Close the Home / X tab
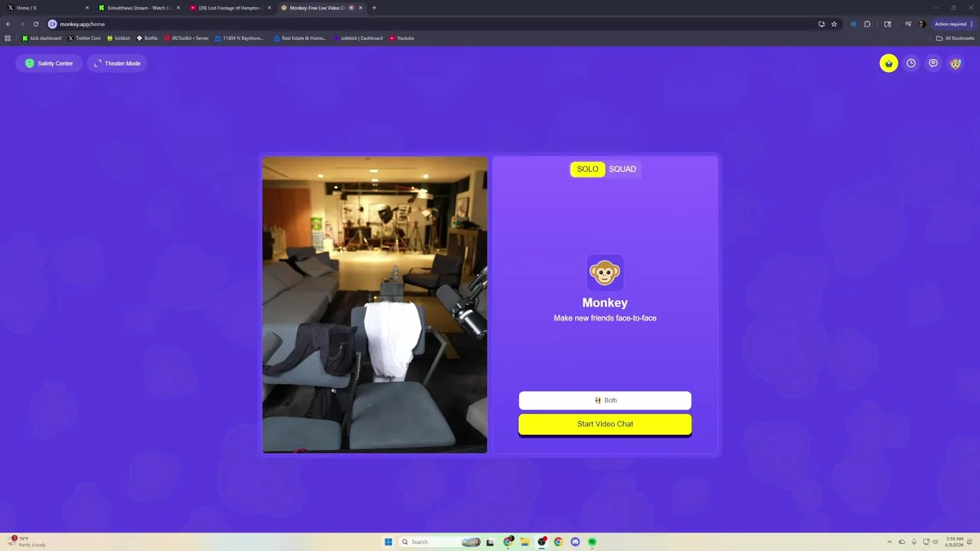This screenshot has width=980, height=551. point(87,8)
